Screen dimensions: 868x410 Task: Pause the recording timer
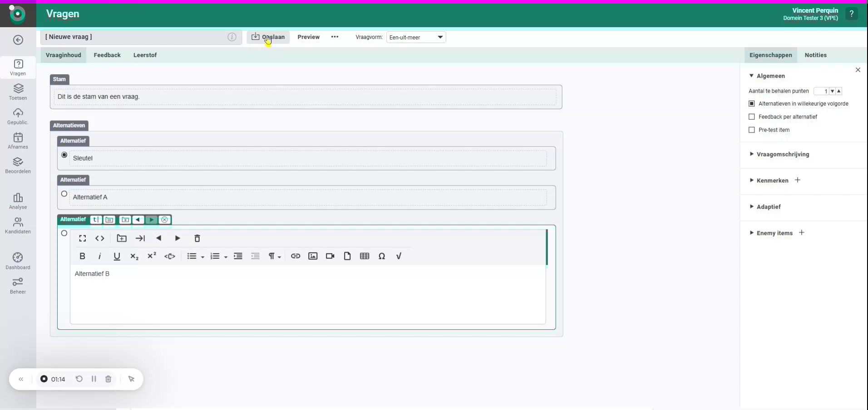pos(94,379)
